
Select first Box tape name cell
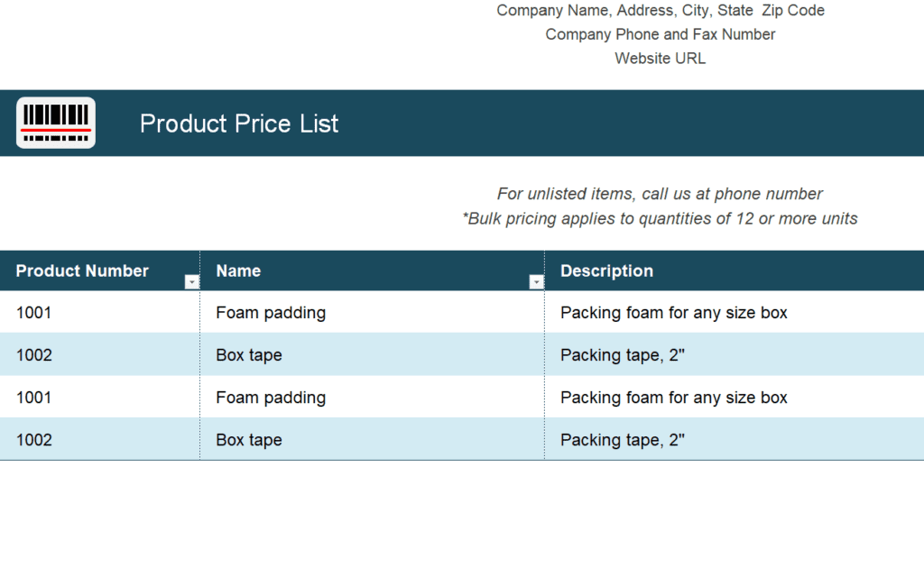(x=372, y=355)
